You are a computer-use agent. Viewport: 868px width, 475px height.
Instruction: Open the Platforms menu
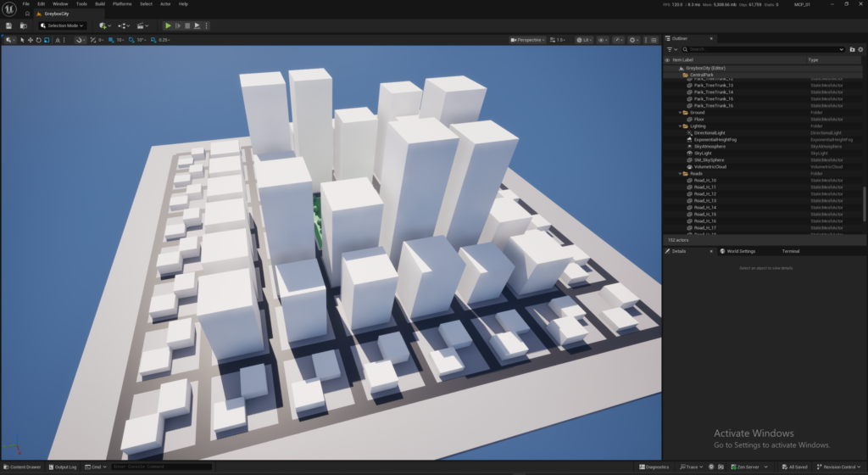[122, 4]
